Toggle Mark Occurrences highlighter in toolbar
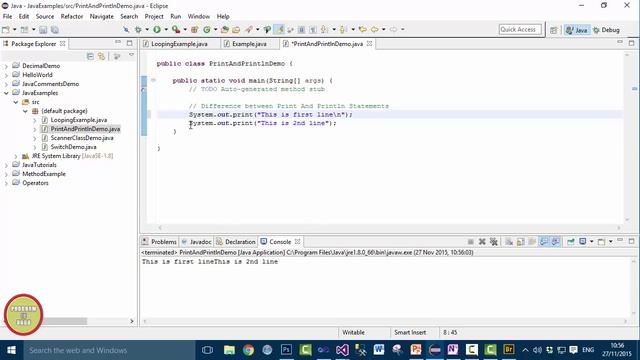Viewport: 640px width, 360px height. point(279,29)
